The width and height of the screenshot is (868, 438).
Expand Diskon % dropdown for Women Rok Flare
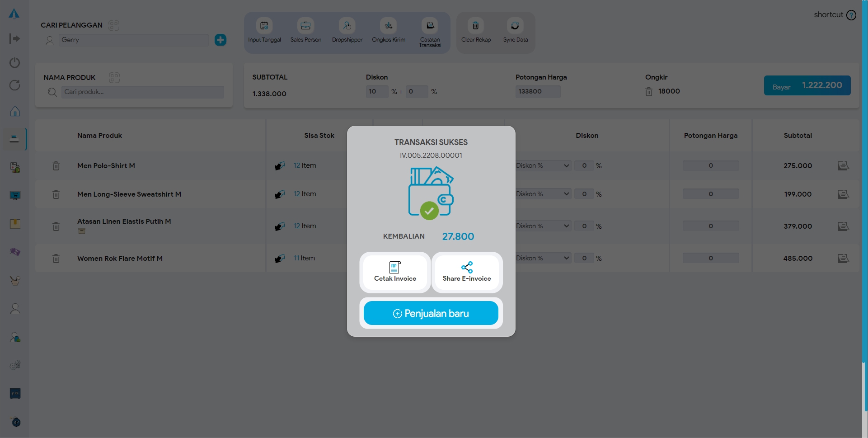(x=543, y=258)
